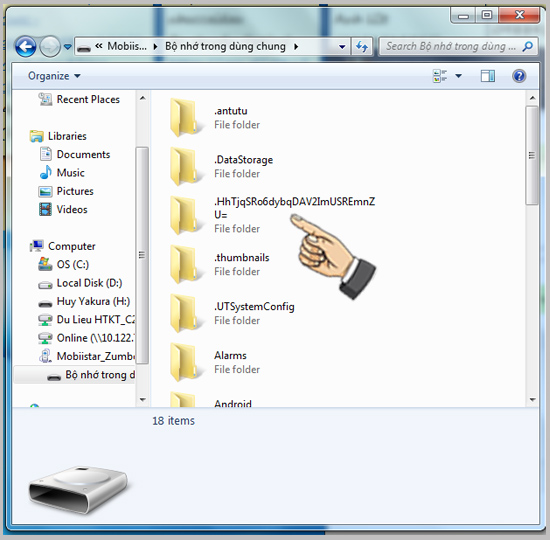Click the Android folder name
The width and height of the screenshot is (550, 540).
pyautogui.click(x=233, y=404)
